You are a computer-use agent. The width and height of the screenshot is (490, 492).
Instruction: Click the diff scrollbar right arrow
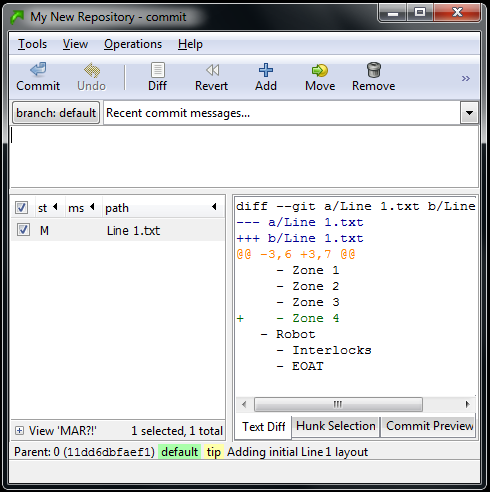point(467,404)
